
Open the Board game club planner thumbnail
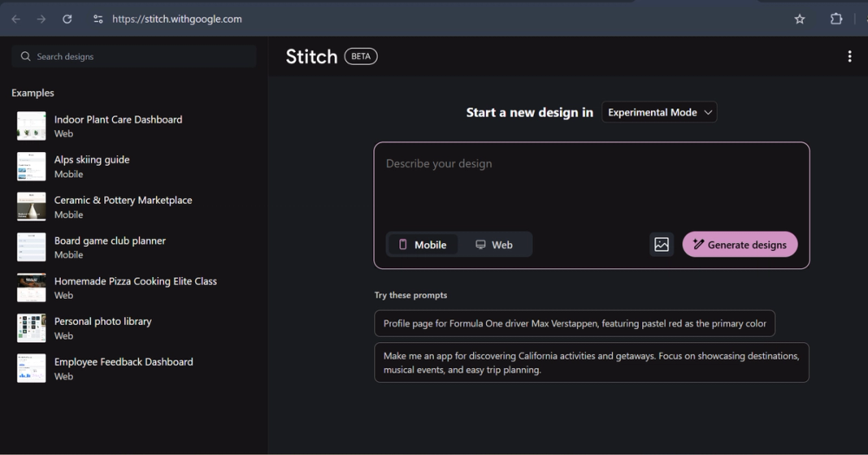click(x=31, y=247)
